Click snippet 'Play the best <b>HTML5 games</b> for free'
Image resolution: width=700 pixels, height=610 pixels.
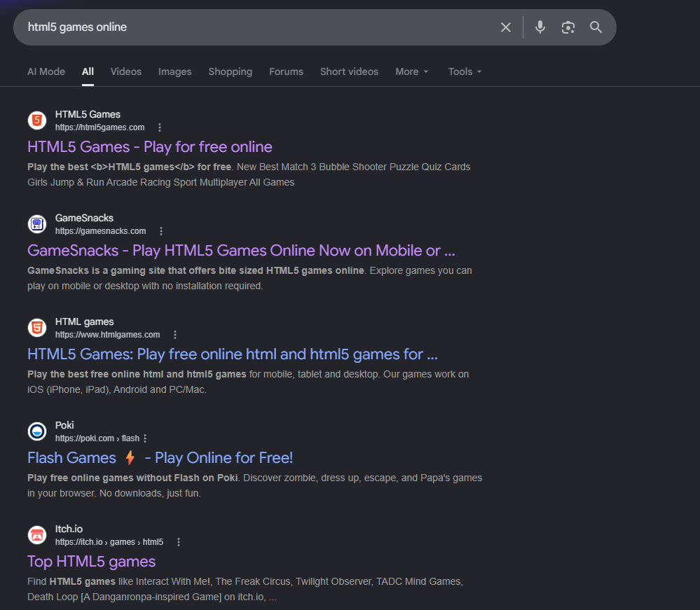point(129,167)
